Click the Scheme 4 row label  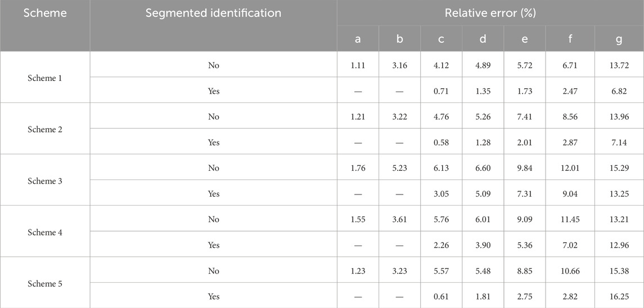point(45,233)
